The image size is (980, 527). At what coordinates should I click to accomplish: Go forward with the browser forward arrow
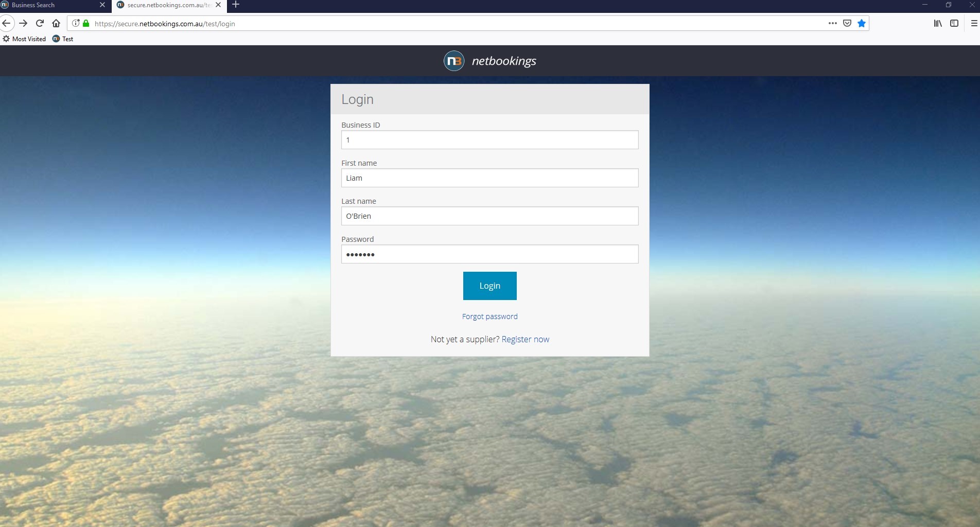pyautogui.click(x=23, y=23)
